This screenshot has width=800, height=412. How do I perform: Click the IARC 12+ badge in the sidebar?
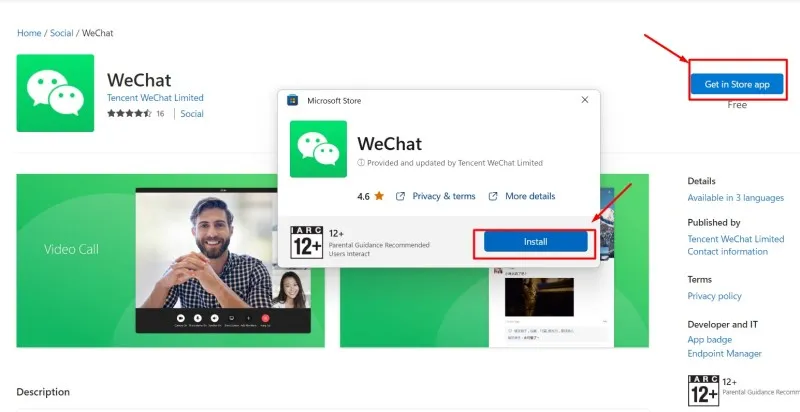[x=703, y=391]
